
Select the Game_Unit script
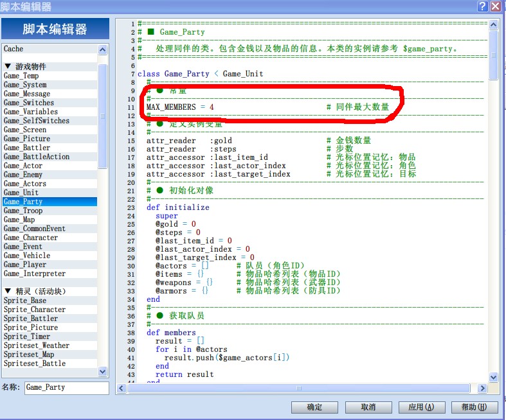[50, 193]
